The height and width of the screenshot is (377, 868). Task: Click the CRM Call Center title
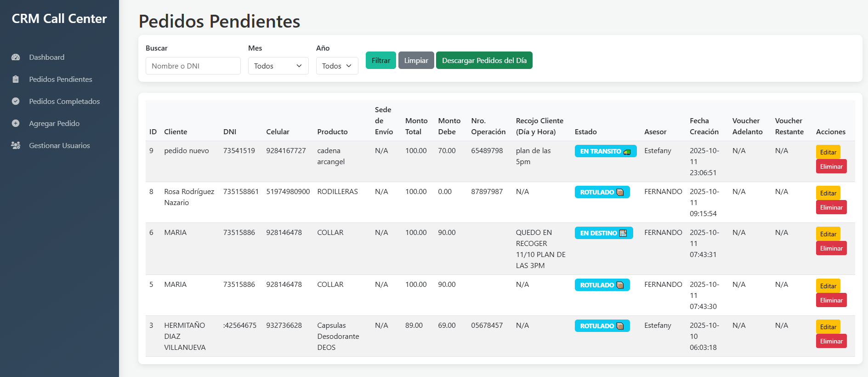[x=59, y=19]
